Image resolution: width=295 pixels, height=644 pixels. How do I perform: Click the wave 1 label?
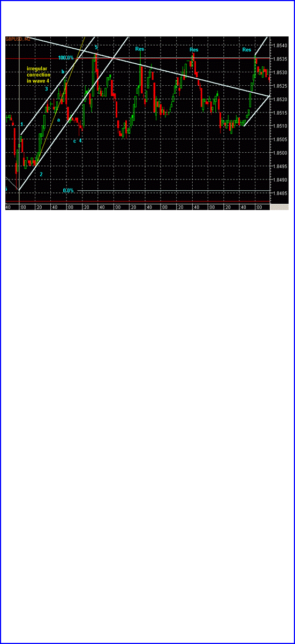pos(21,124)
